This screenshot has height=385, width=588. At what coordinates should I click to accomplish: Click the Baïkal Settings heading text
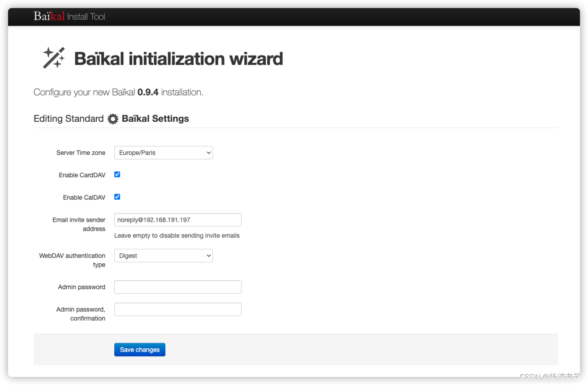pos(156,119)
